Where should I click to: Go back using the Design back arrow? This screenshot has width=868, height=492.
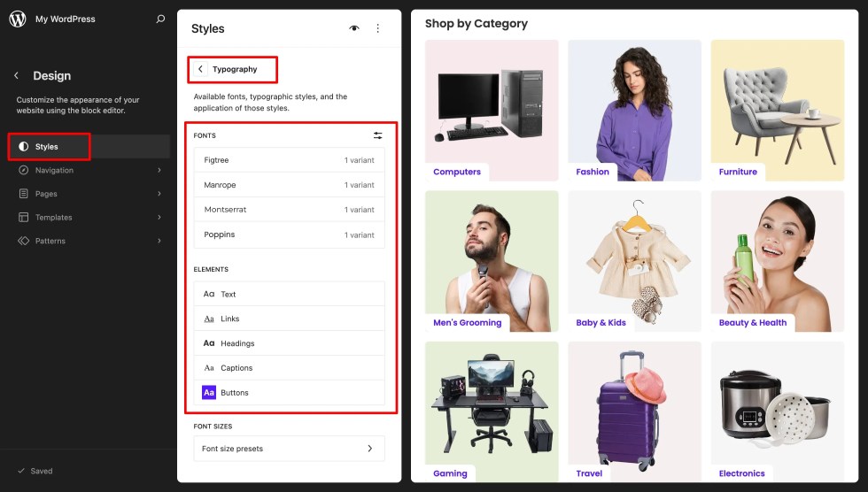[17, 76]
